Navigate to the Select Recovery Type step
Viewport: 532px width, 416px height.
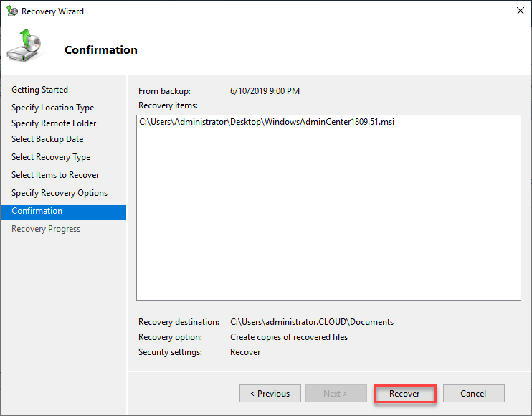click(51, 157)
